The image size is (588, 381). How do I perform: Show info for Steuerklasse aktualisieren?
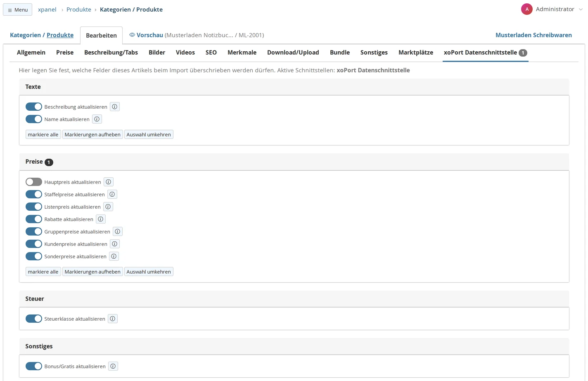click(x=113, y=319)
